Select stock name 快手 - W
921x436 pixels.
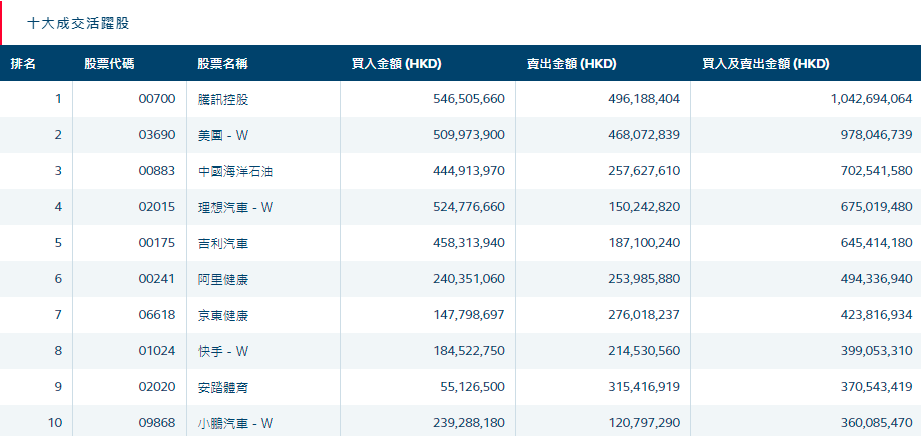click(x=223, y=351)
